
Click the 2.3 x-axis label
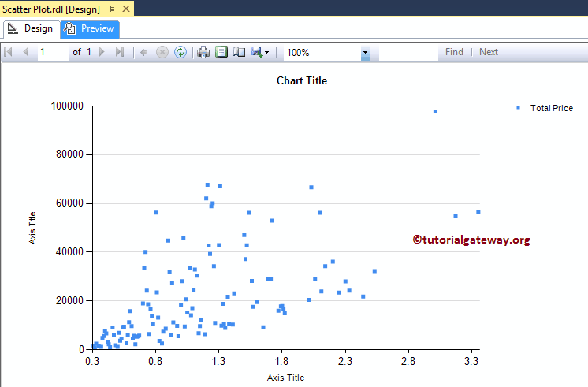click(344, 361)
